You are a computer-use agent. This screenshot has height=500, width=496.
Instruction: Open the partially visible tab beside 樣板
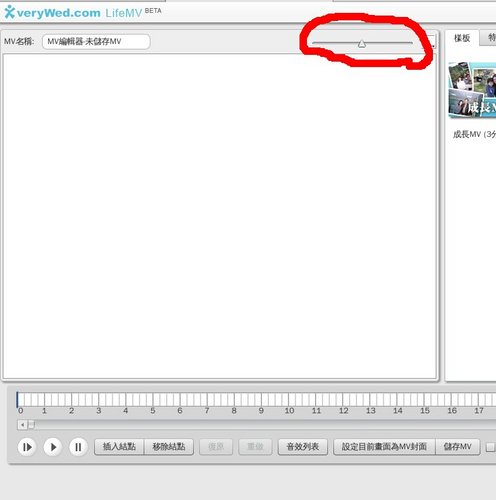tap(489, 38)
